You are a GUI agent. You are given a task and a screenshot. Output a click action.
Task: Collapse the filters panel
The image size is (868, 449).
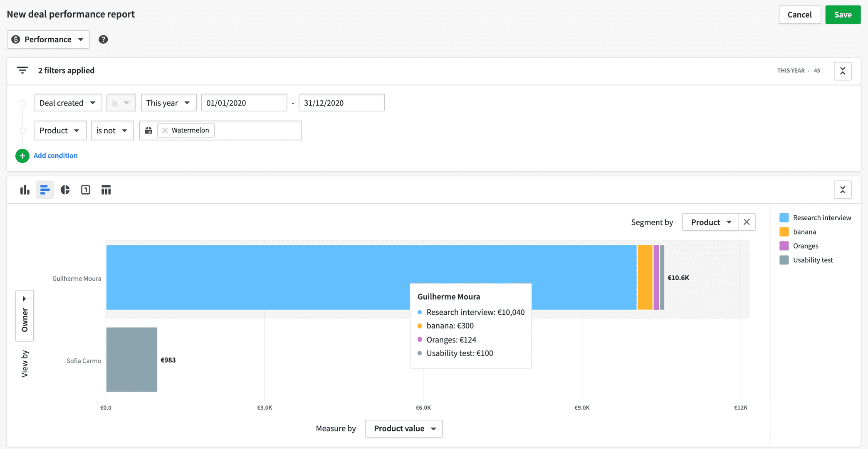click(x=843, y=71)
